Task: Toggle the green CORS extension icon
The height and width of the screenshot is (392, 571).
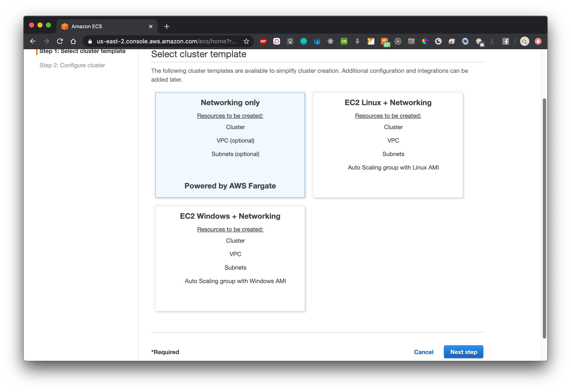Action: tap(344, 41)
